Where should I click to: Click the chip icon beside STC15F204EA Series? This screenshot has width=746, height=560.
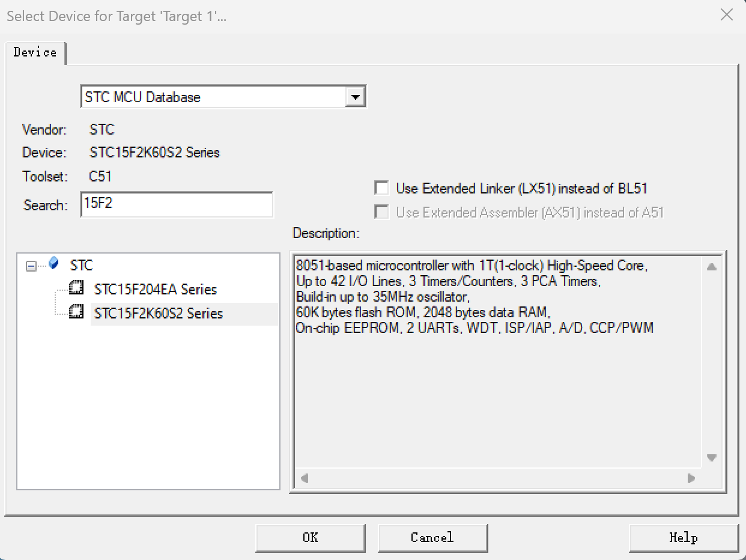click(76, 288)
